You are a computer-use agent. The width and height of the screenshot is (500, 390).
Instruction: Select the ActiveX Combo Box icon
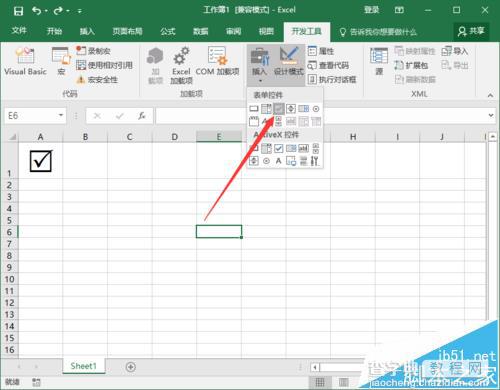pos(266,148)
